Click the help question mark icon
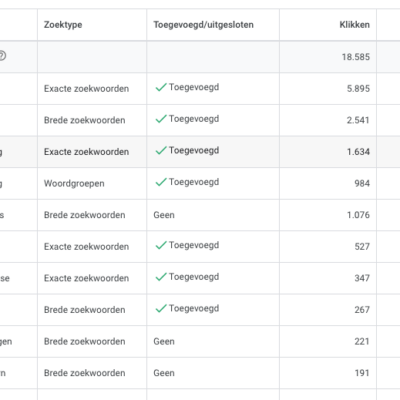The image size is (400, 400). coord(2,56)
